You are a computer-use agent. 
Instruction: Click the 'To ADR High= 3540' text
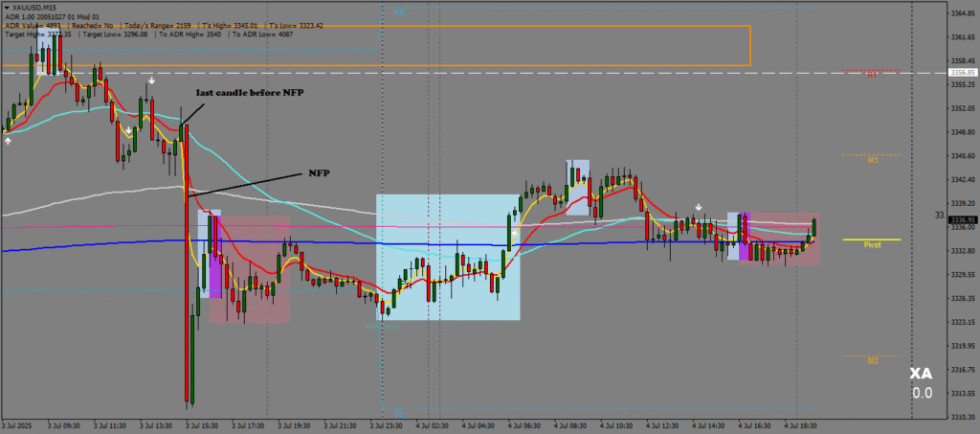click(189, 34)
